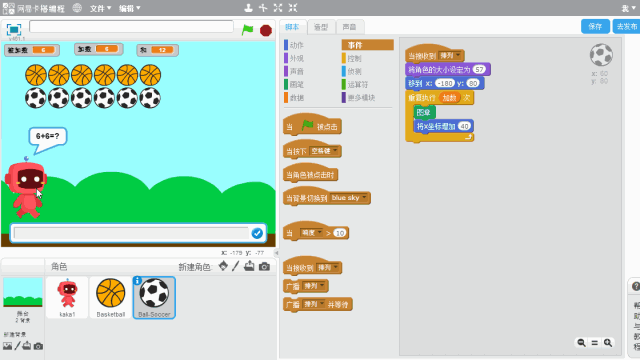
Task: Click the answer input field on stage
Action: pyautogui.click(x=131, y=233)
